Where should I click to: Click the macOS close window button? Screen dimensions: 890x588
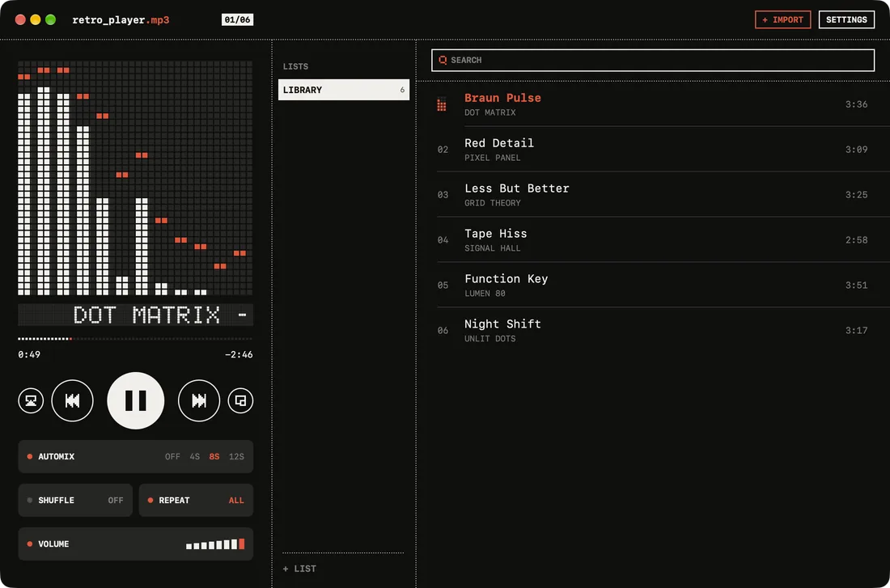20,20
